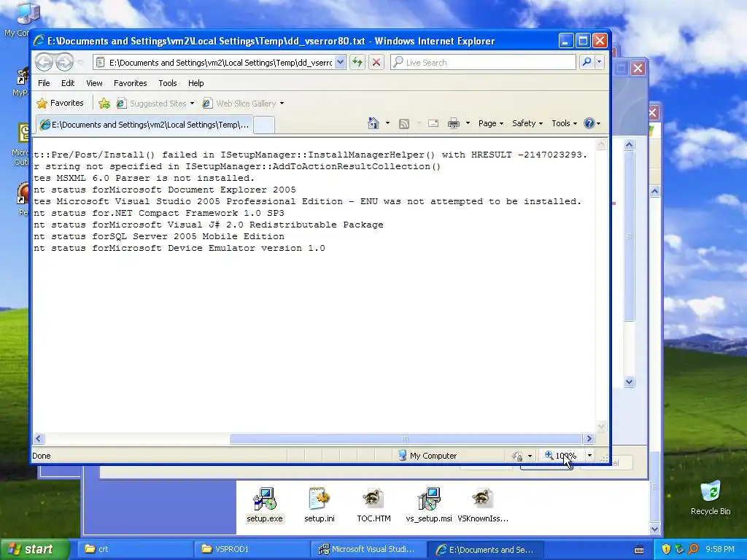Click the Live Search magnifier button
The image size is (747, 560).
(587, 63)
